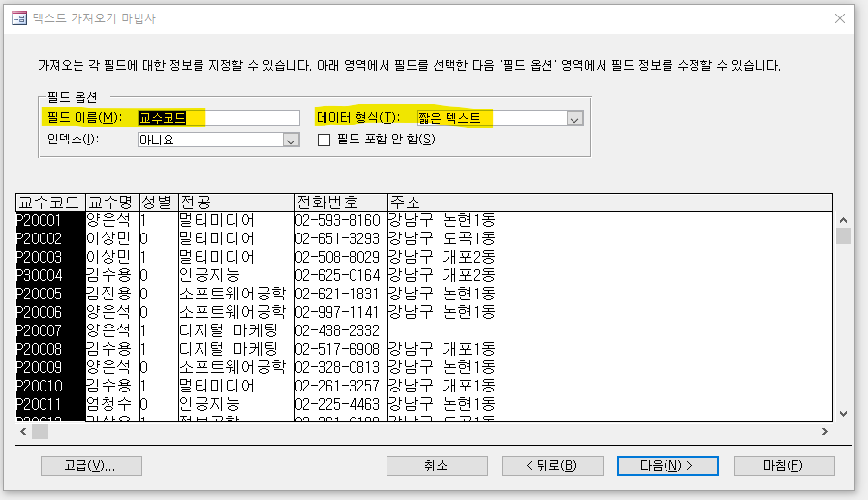
Task: Click the horizontal scrollbar thumb
Action: tap(40, 431)
